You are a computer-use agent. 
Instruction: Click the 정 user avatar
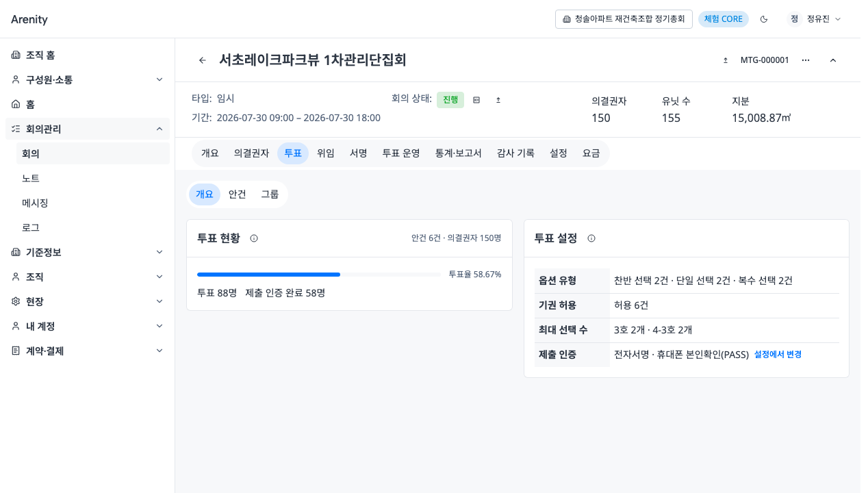point(794,19)
